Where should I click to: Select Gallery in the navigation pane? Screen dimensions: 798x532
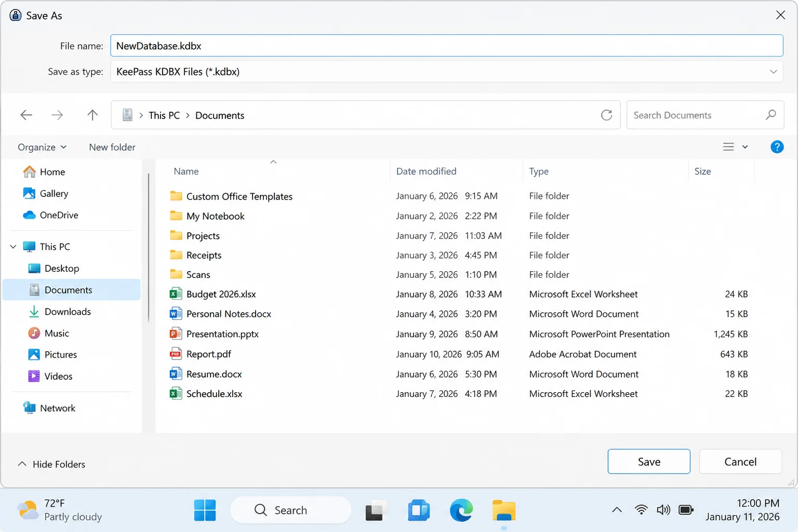[72, 193]
